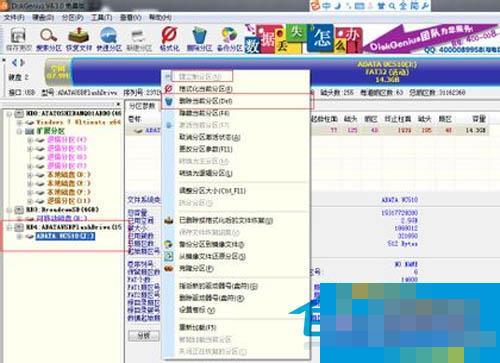Open the Partition (分区) menu
500x363 pixels.
72,17
